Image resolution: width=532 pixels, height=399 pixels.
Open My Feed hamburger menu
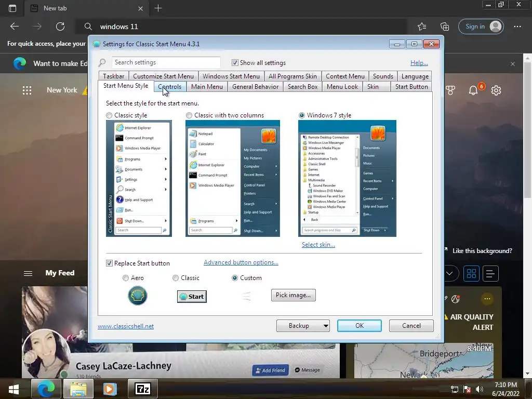coord(28,273)
